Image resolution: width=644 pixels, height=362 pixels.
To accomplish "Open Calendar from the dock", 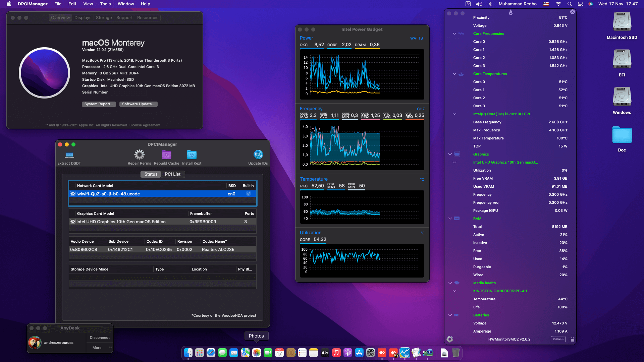I will (279, 353).
